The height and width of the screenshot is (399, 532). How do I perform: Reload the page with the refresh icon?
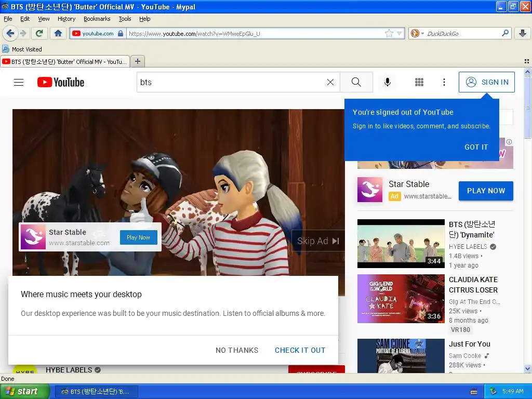coord(39,33)
